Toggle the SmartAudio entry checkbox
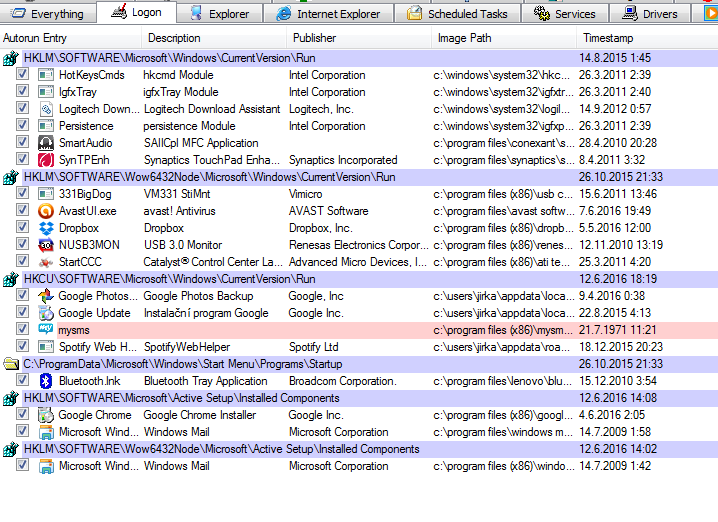The image size is (718, 522). point(22,142)
